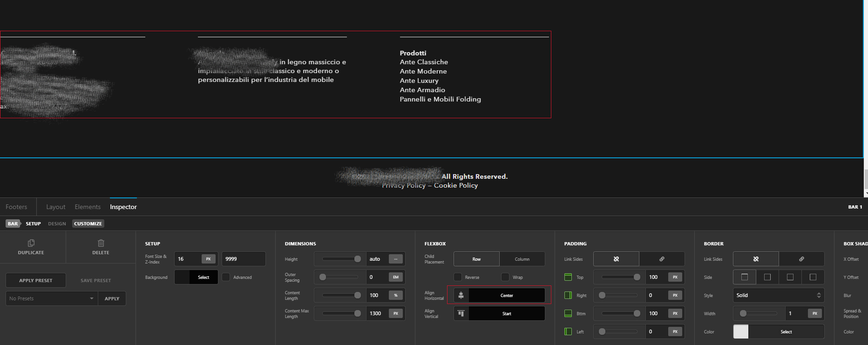This screenshot has height=345, width=868.
Task: Select linked sides chain icon under Padding
Action: 662,259
